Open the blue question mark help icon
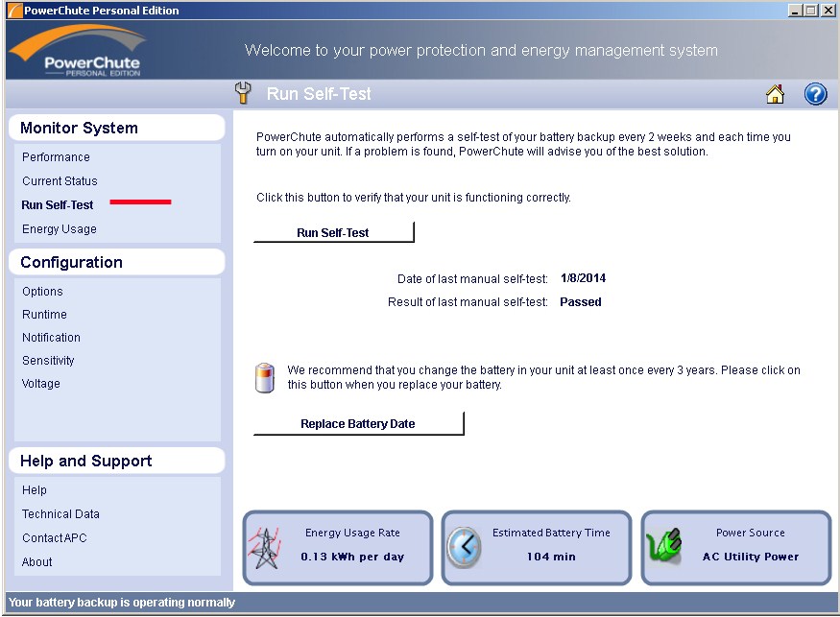The width and height of the screenshot is (840, 617). [x=815, y=94]
